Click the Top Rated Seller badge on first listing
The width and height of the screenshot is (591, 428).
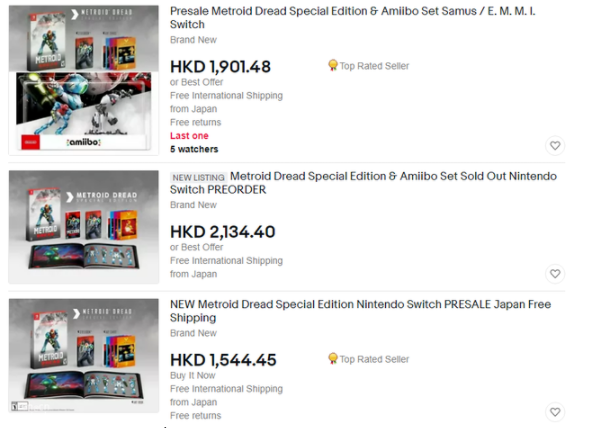[368, 66]
